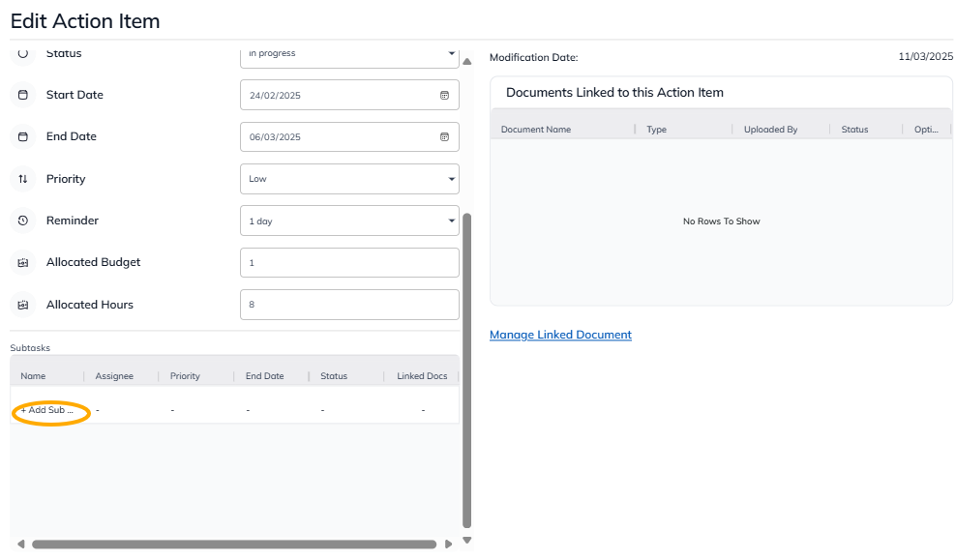Screen dimensions: 956x560
Task: Click the Reminder clock icon
Action: (x=23, y=221)
